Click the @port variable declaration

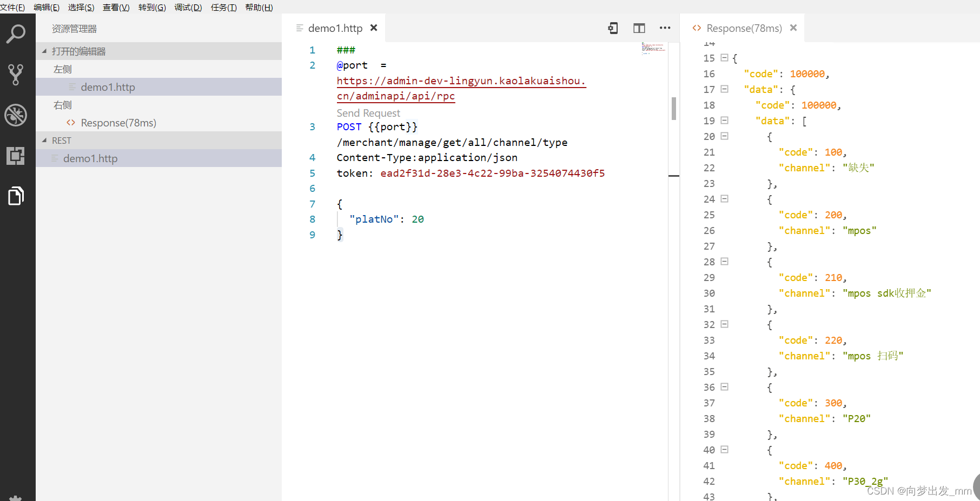352,65
